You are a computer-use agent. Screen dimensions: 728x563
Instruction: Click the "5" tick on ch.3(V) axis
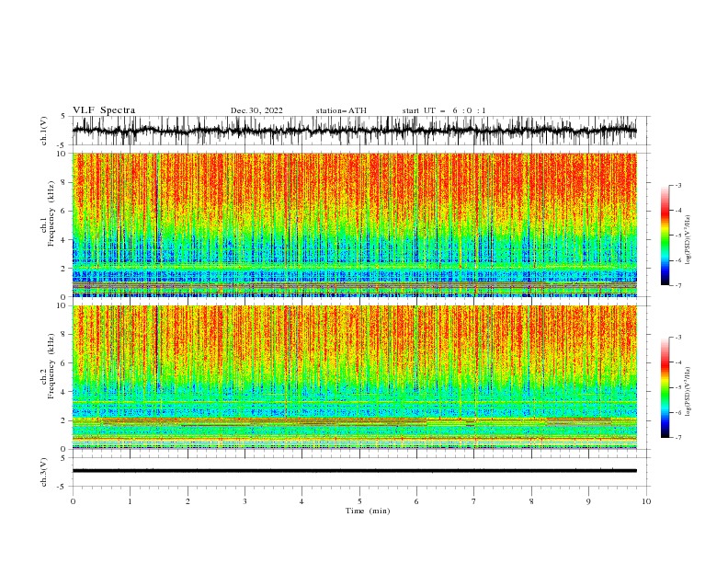65,458
